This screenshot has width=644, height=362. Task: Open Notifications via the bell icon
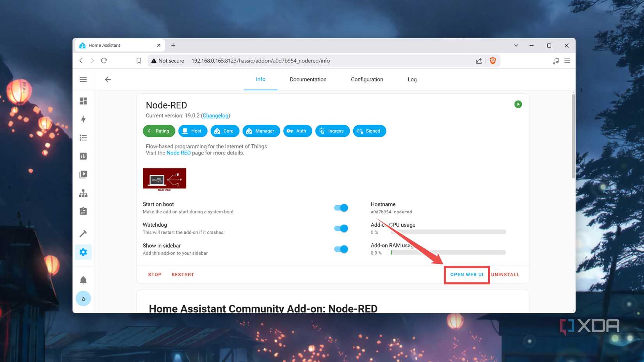[83, 280]
